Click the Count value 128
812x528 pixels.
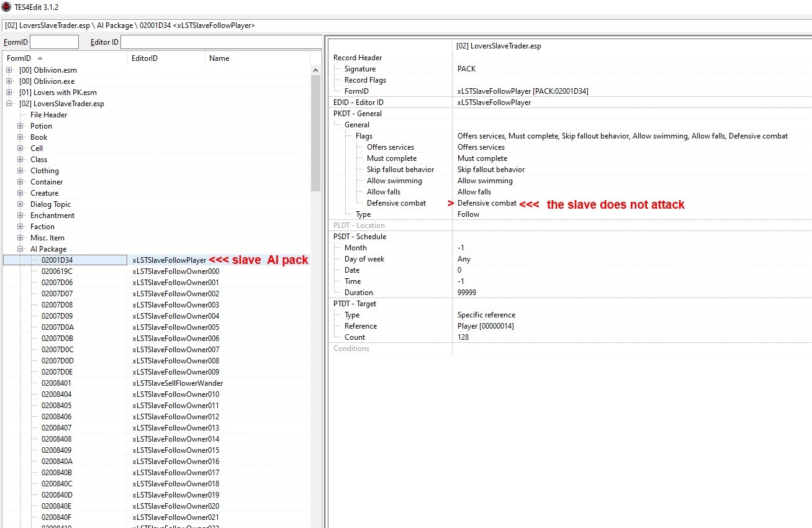point(463,337)
